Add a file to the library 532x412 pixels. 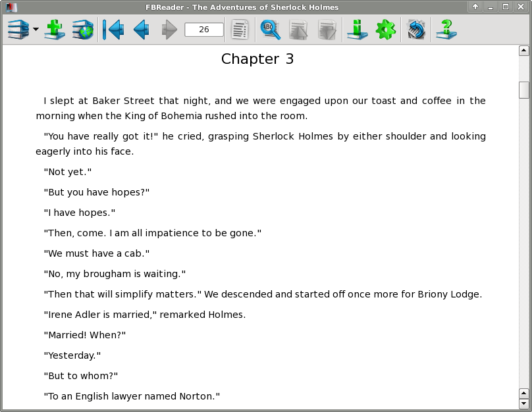tap(55, 30)
